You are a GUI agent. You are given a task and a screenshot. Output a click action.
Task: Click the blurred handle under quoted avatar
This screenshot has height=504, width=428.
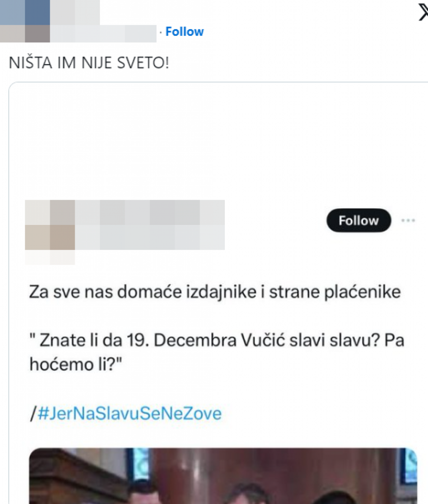(50, 257)
